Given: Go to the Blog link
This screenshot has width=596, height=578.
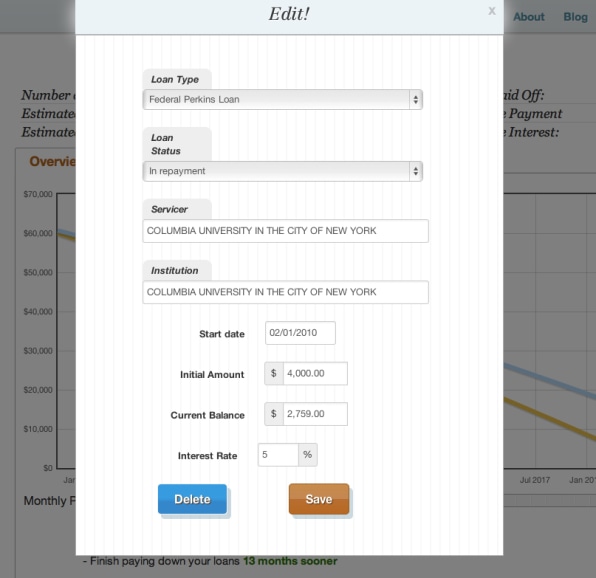Looking at the screenshot, I should coord(575,17).
